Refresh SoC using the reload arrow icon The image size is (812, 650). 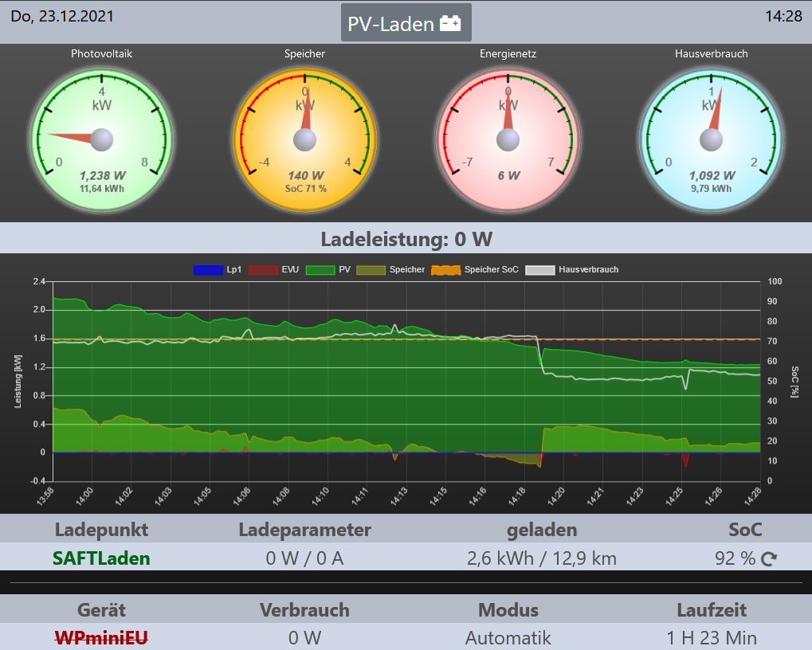[768, 559]
